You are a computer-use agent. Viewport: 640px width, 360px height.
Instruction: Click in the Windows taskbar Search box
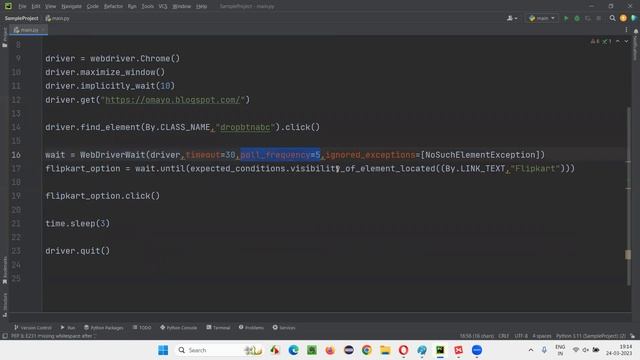point(219,350)
